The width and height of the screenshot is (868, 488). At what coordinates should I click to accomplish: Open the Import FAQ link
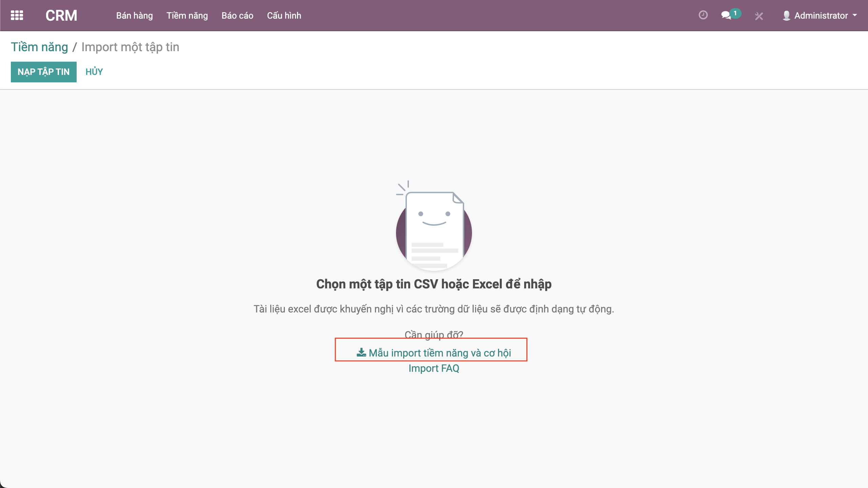coord(434,368)
